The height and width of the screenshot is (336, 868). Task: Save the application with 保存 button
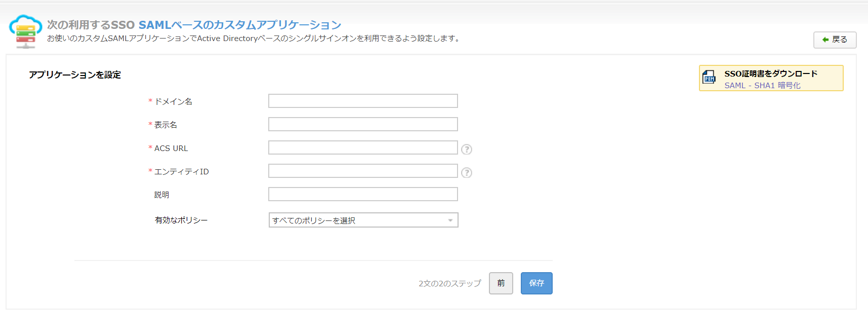pyautogui.click(x=536, y=283)
